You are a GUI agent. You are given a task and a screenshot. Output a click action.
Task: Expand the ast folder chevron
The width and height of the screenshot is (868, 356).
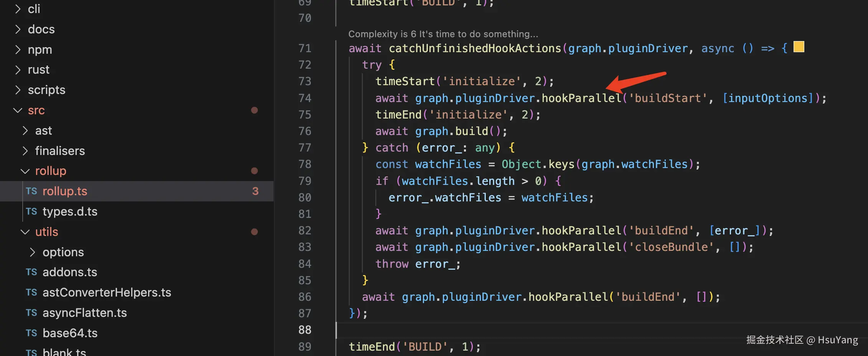[x=25, y=130]
